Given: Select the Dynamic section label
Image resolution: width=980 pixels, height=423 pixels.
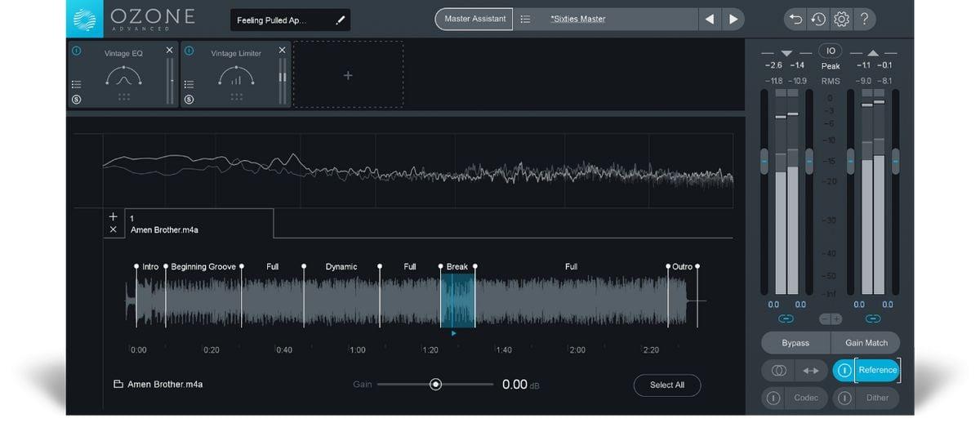Looking at the screenshot, I should 341,266.
